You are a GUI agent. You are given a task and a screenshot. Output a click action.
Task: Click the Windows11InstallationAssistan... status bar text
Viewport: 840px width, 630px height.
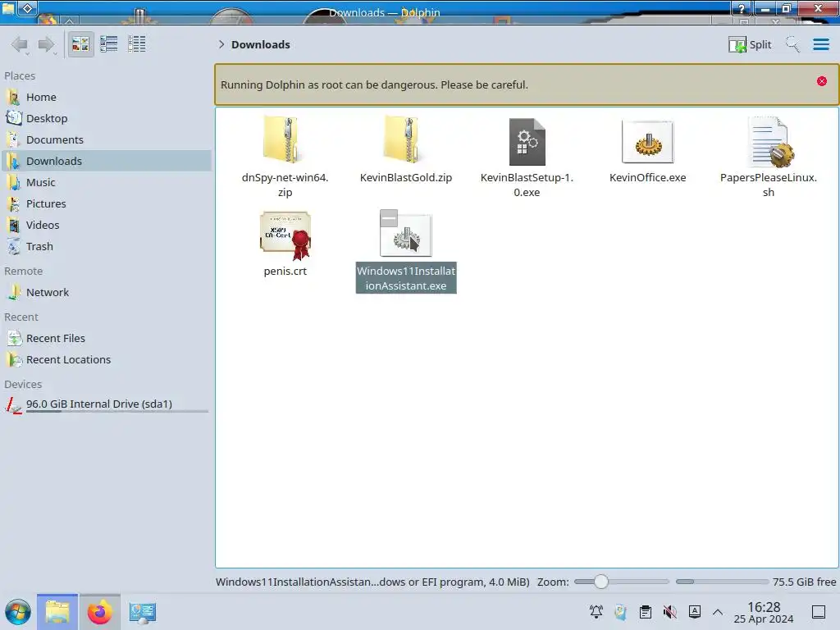(x=372, y=582)
